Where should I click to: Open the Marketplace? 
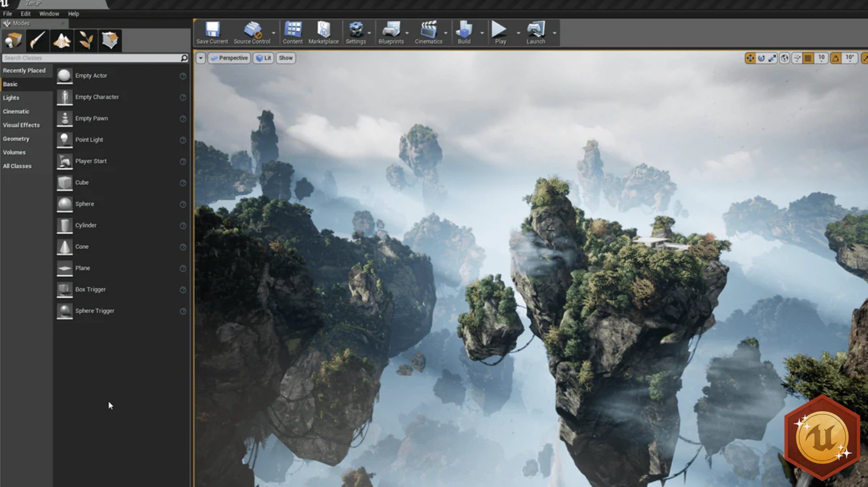coord(323,31)
